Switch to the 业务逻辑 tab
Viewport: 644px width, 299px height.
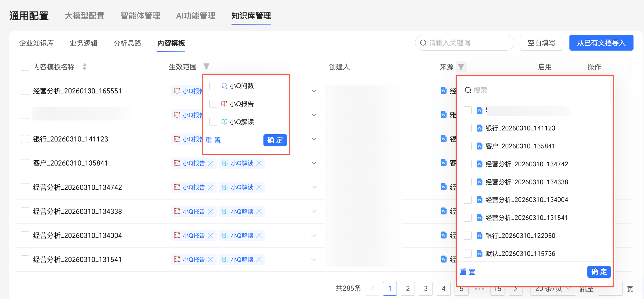[x=84, y=43]
